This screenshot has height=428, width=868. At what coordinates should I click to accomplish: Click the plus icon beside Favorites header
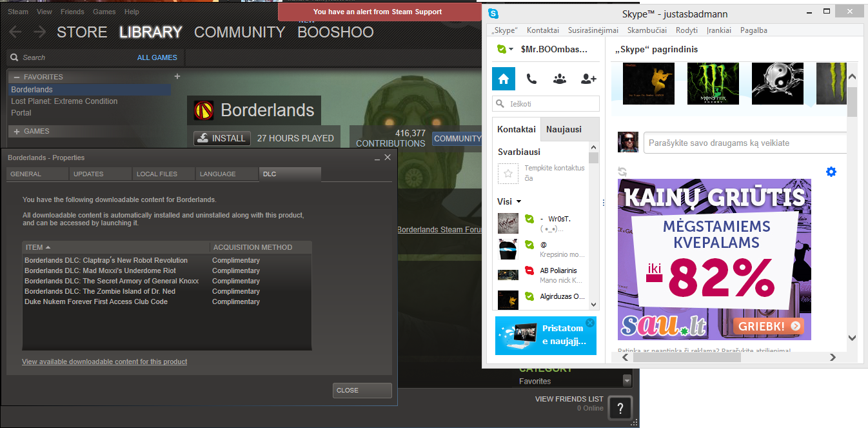pyautogui.click(x=177, y=76)
